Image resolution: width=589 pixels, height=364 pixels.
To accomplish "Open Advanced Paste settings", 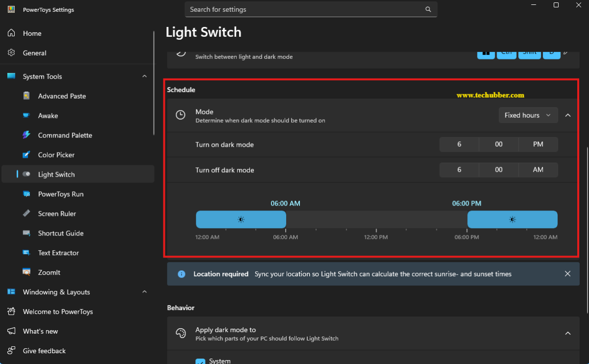I will (x=78, y=96).
